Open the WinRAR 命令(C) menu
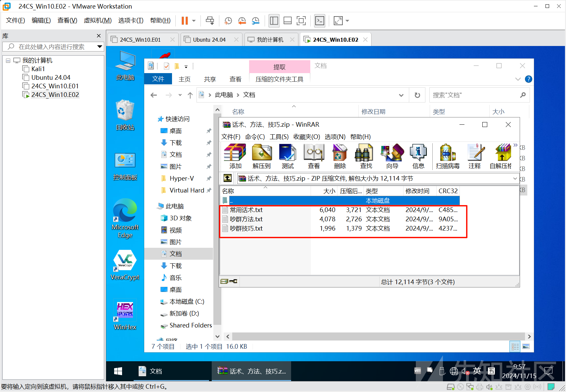The width and height of the screenshot is (566, 392). click(255, 137)
